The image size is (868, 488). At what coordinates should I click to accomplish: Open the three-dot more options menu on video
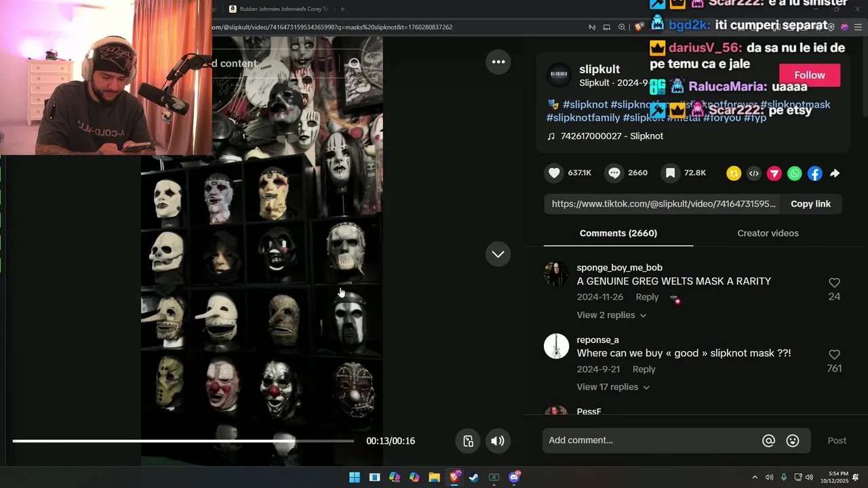pyautogui.click(x=498, y=62)
